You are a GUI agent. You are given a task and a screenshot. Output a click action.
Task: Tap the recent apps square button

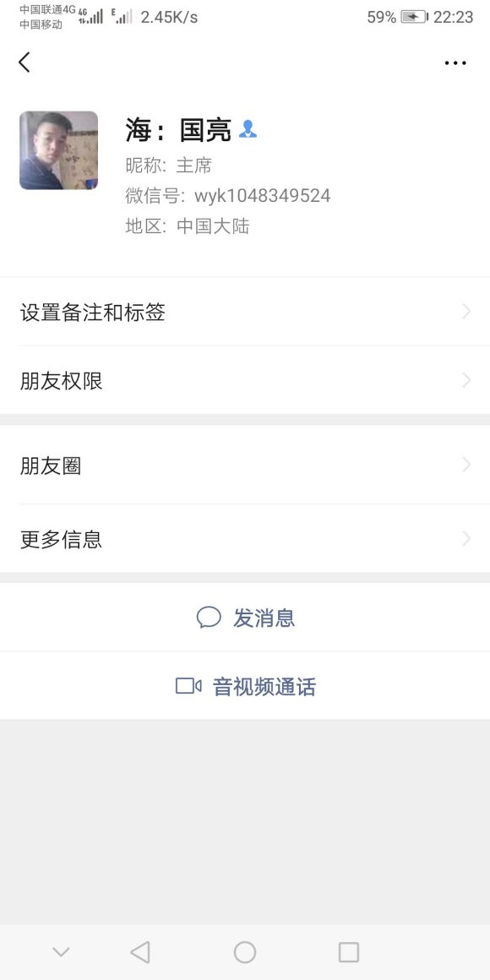pyautogui.click(x=349, y=952)
